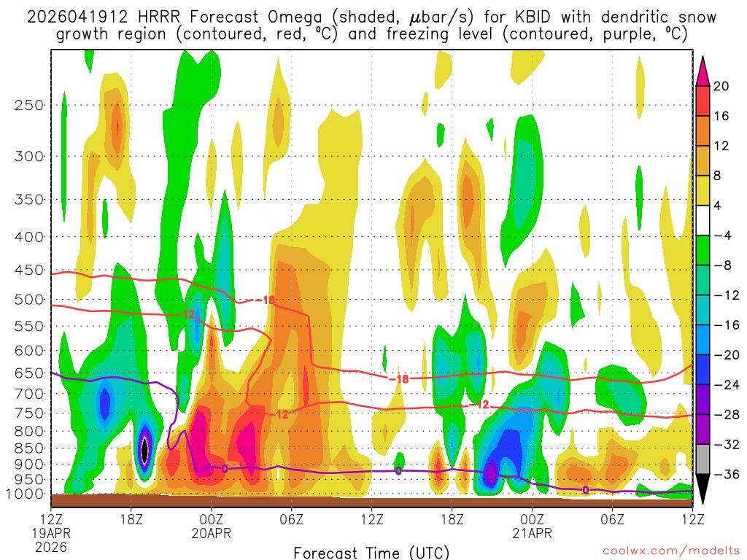Click the 19APR 2026 date label
Viewport: 747px width, 560px height.
52,540
